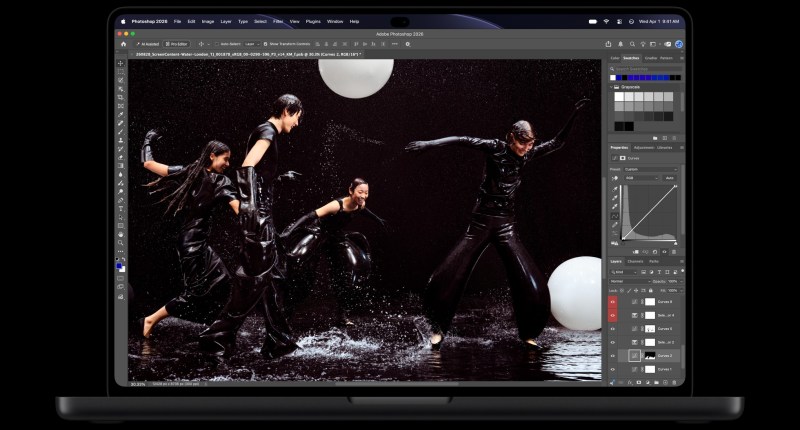Select the Horizontal Type tool
Screen dimensions: 800x430
click(121, 208)
